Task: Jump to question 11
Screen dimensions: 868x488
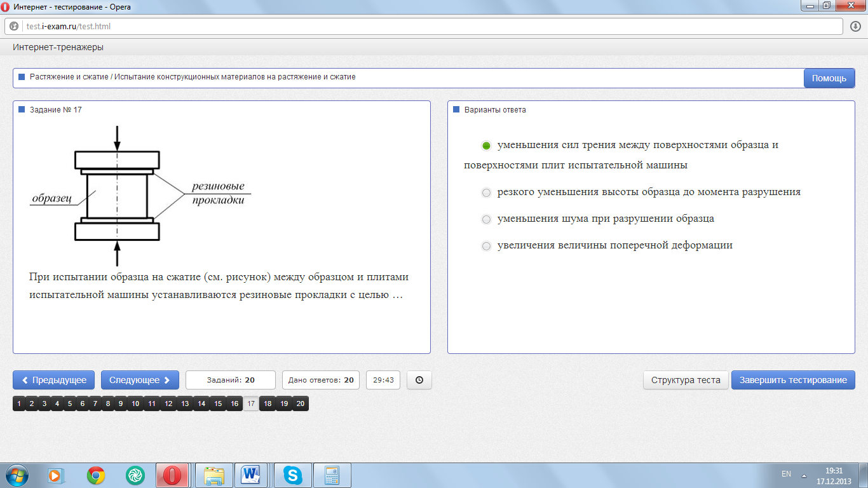Action: pos(152,403)
